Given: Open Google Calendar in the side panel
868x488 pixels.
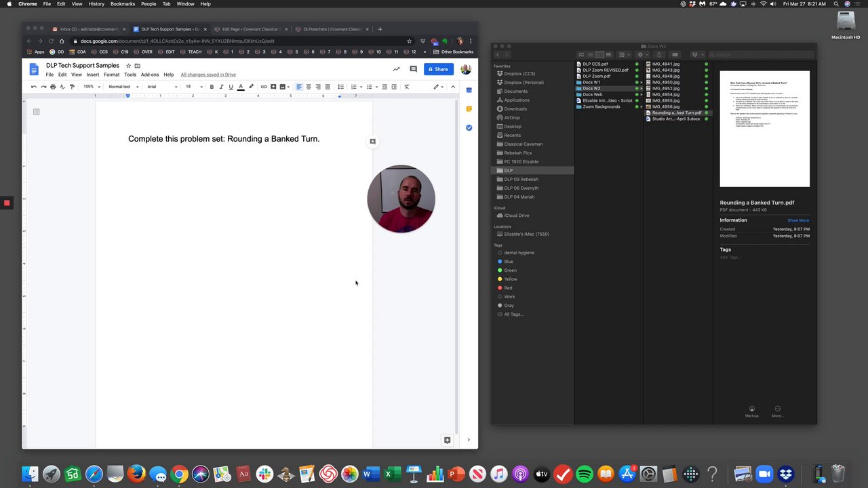Looking at the screenshot, I should [469, 89].
